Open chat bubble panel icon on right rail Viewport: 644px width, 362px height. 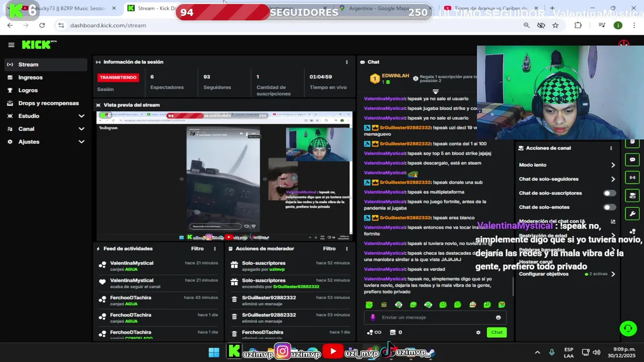pos(632,160)
